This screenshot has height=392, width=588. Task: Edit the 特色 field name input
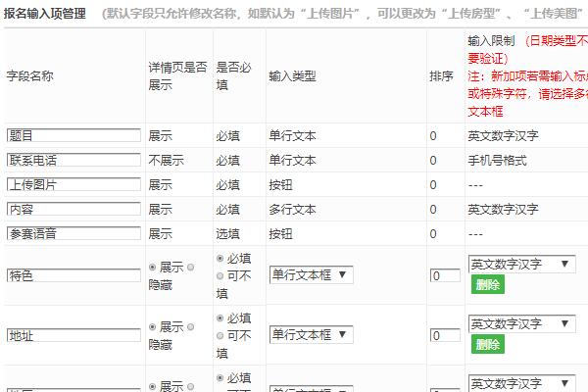tap(73, 275)
